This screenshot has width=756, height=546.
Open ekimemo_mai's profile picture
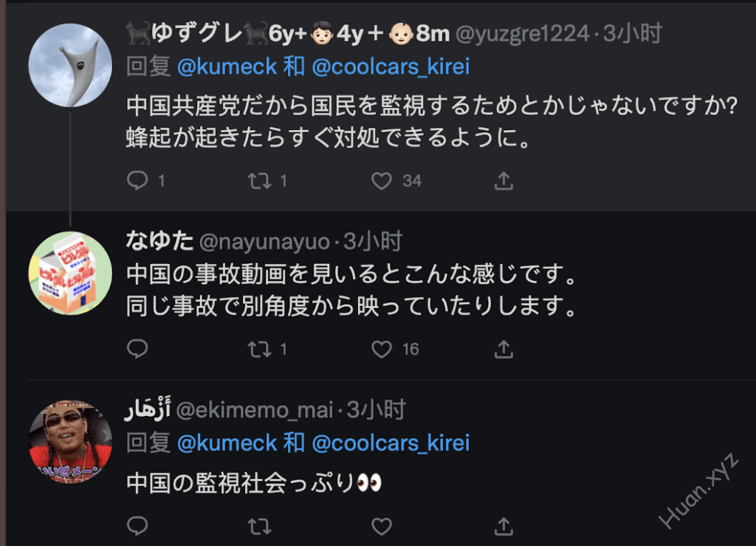click(70, 442)
